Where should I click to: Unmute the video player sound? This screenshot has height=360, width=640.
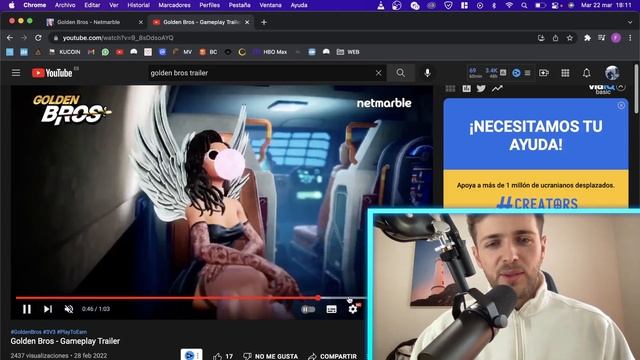click(69, 309)
